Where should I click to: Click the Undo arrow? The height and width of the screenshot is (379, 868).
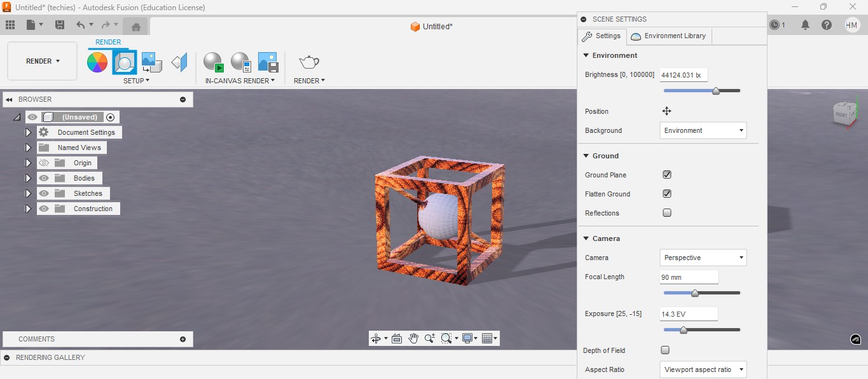click(x=80, y=25)
